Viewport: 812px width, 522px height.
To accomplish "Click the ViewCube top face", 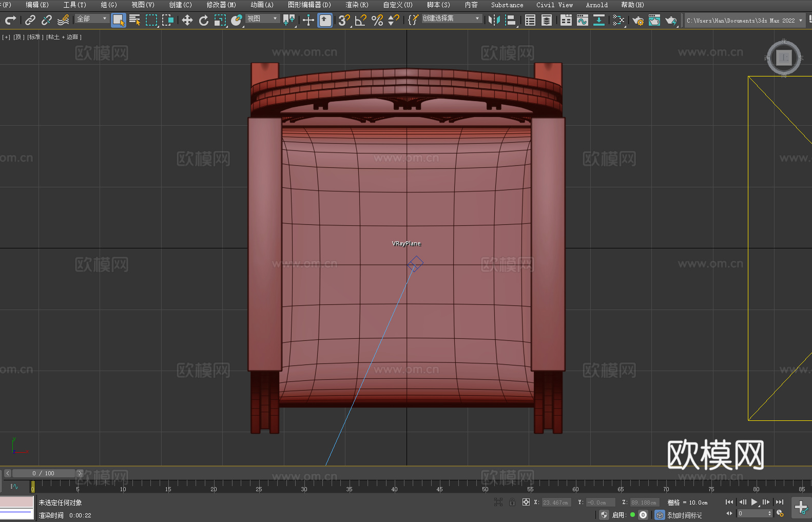I will [x=784, y=58].
